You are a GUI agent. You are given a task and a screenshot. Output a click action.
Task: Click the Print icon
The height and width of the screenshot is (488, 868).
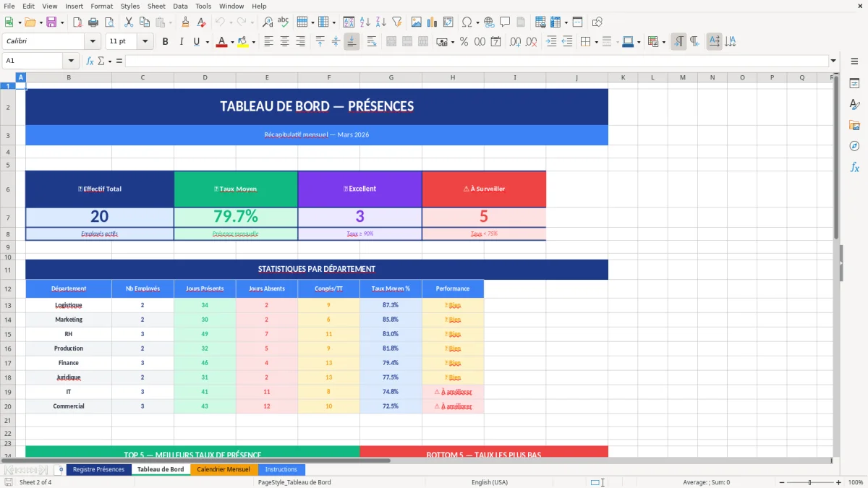pos(93,22)
